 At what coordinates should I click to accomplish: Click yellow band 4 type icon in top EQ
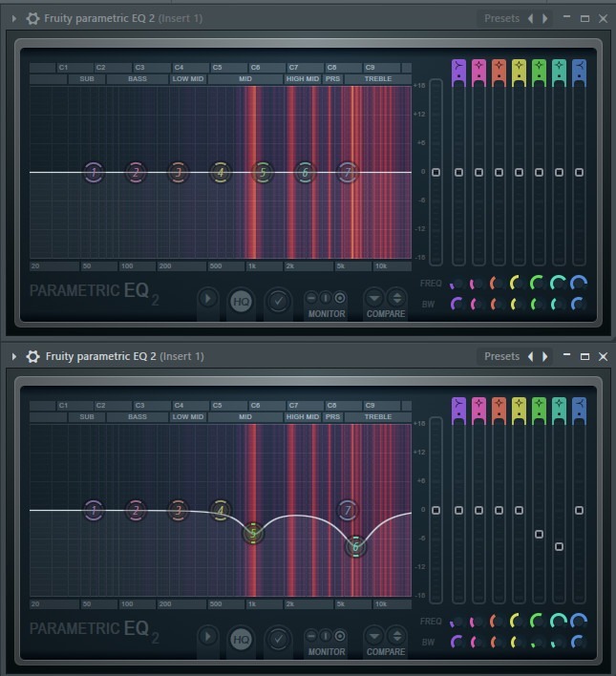tap(519, 66)
